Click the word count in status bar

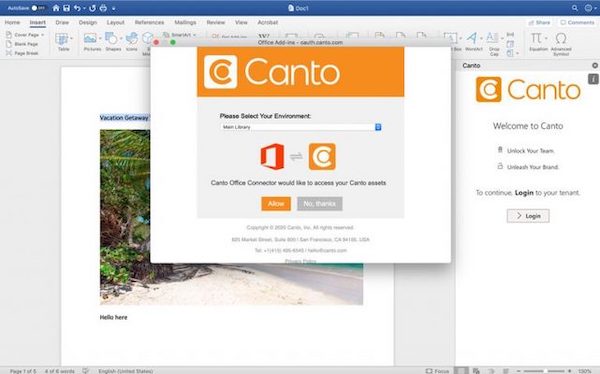[59, 371]
